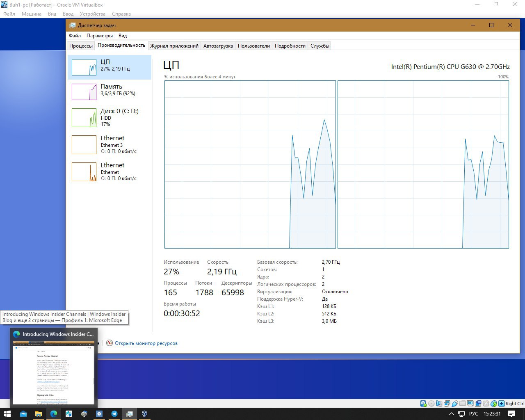Click the host key arrow indicator near Right Ctrl

(x=501, y=404)
